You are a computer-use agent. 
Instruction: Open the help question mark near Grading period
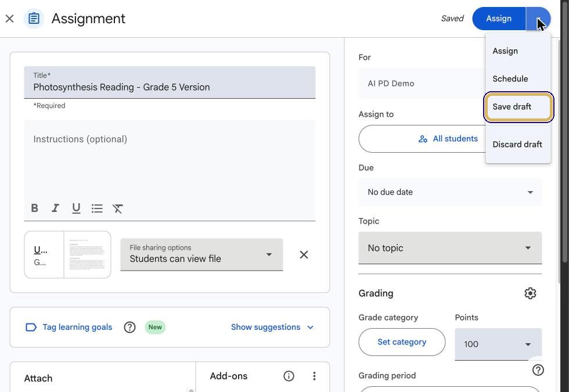(x=538, y=371)
